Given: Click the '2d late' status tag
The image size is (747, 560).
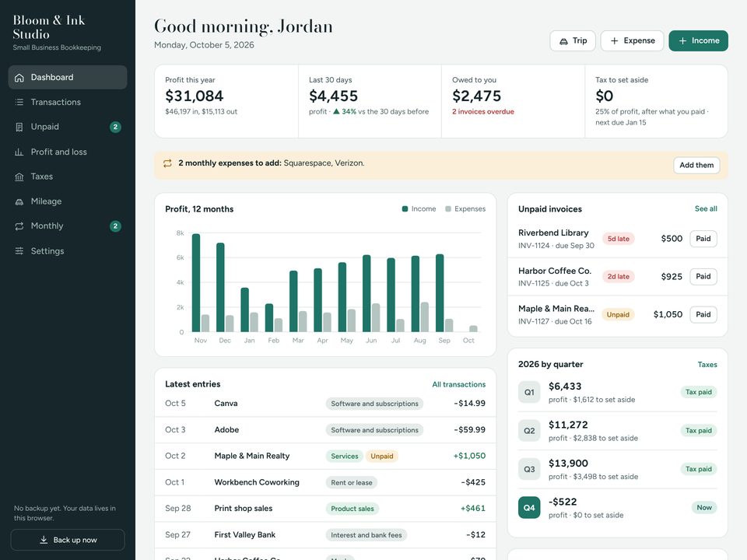Looking at the screenshot, I should coord(619,277).
